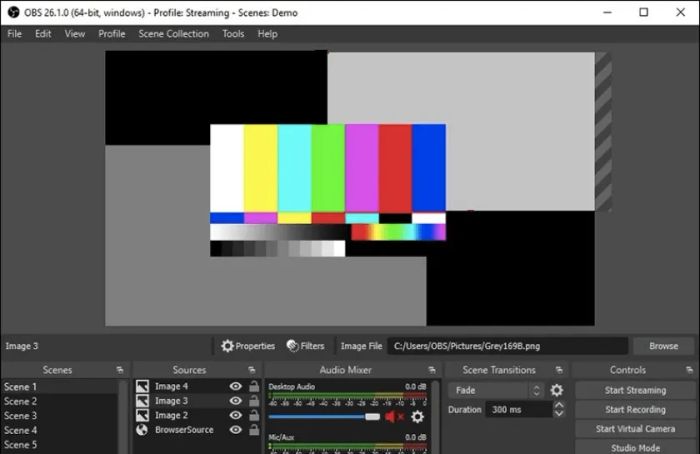Toggle mute on Desktop Audio speaker icon

(x=394, y=417)
